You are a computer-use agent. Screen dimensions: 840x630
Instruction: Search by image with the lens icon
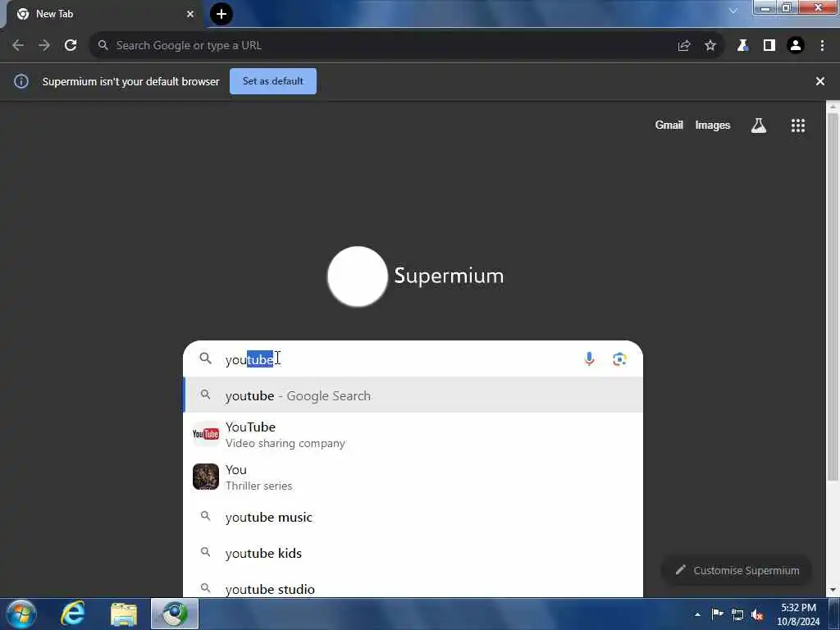620,359
